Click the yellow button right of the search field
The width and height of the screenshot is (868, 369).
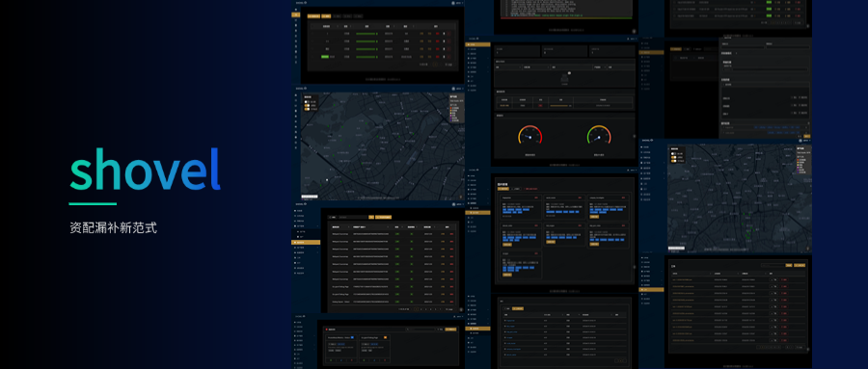(x=371, y=218)
